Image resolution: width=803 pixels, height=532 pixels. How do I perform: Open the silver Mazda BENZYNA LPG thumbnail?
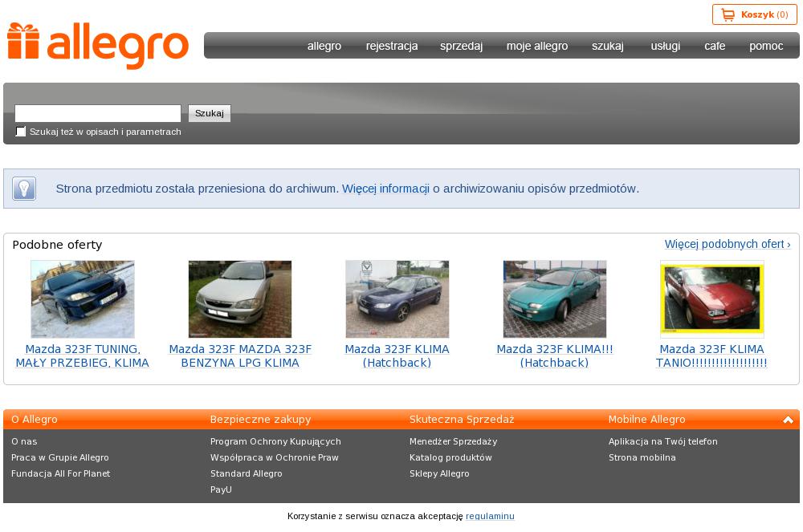239,299
